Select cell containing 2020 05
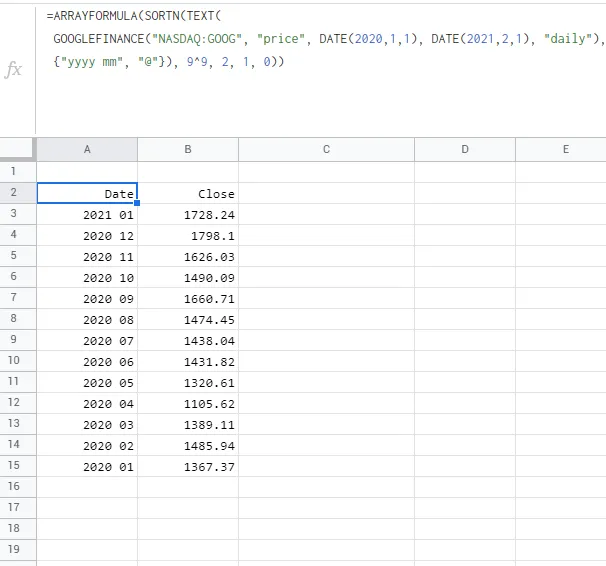The image size is (606, 566). point(87,382)
